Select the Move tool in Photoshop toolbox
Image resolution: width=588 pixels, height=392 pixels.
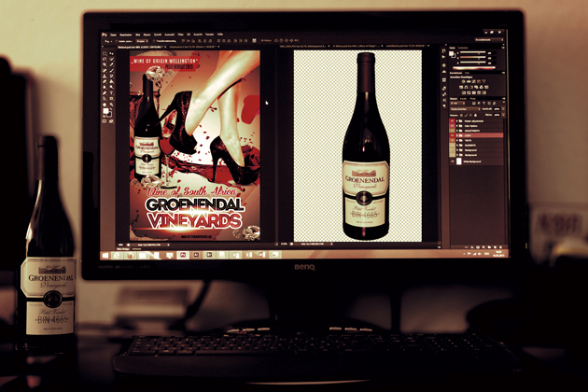(111, 53)
